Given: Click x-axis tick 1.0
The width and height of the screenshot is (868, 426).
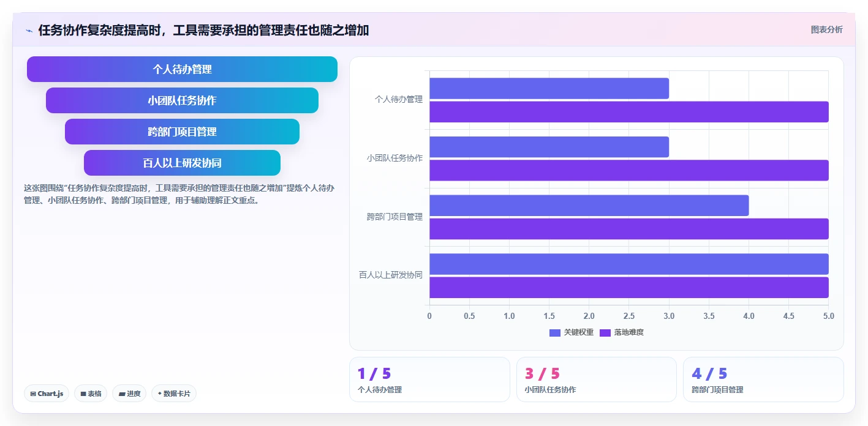Looking at the screenshot, I should pos(509,316).
